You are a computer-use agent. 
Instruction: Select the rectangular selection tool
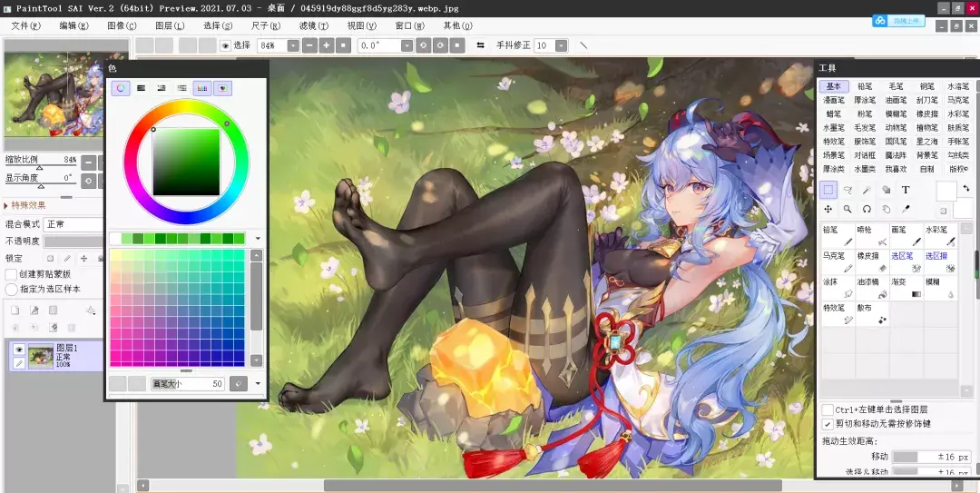(828, 190)
